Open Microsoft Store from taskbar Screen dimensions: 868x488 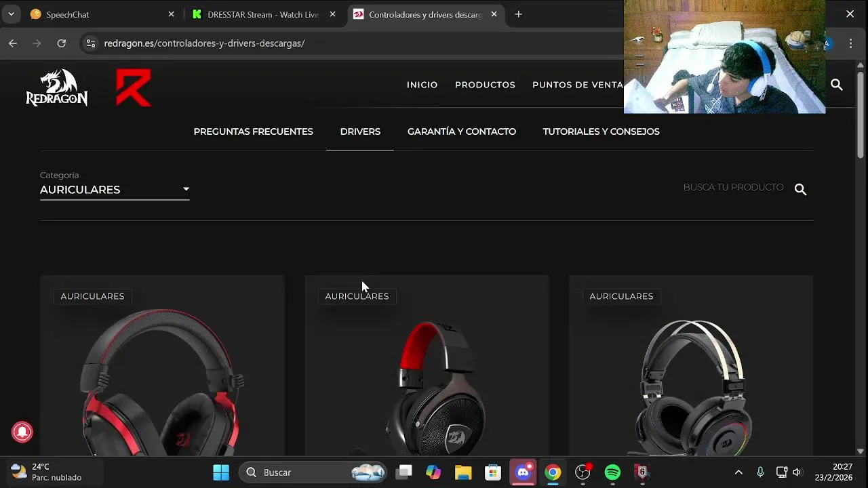click(493, 472)
